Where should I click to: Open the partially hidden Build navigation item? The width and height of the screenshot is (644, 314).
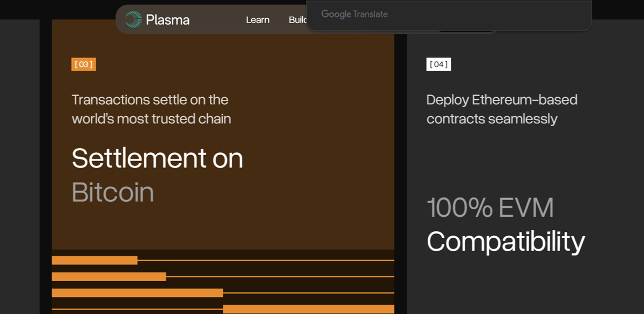pyautogui.click(x=298, y=20)
